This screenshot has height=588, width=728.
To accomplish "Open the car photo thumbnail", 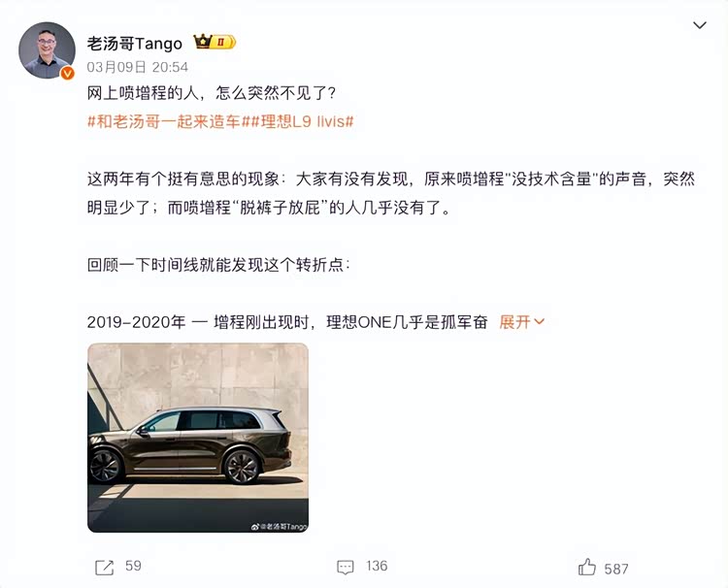I will 198,438.
